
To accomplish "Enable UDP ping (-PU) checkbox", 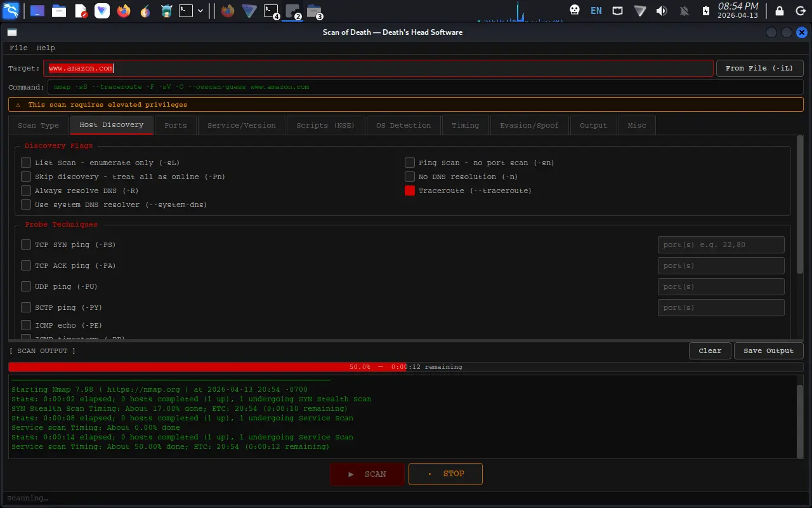I will (26, 286).
